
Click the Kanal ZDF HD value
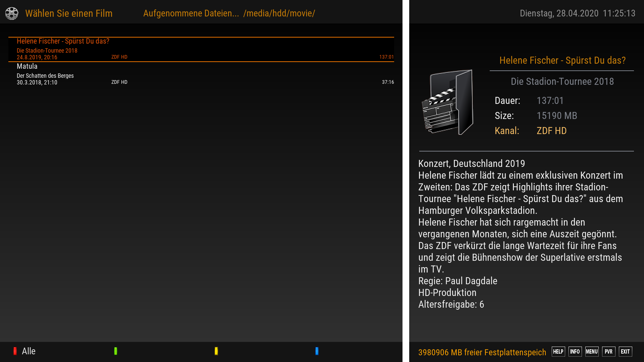point(551,131)
